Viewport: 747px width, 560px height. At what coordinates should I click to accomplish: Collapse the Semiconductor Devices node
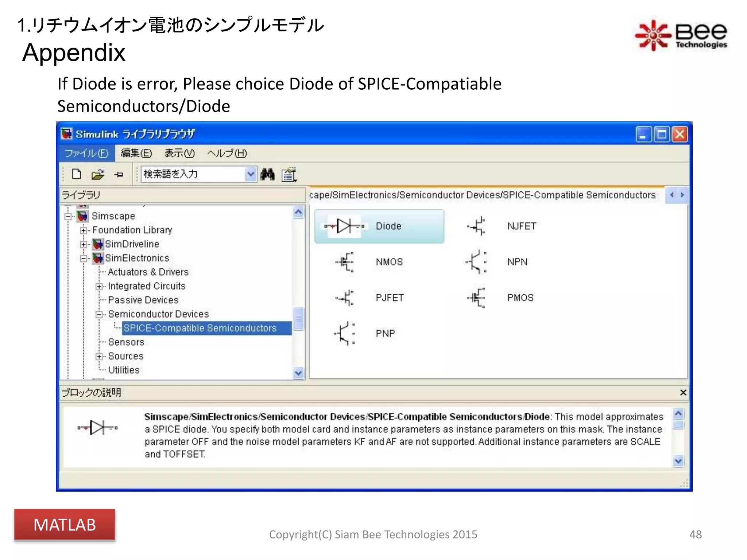point(99,314)
